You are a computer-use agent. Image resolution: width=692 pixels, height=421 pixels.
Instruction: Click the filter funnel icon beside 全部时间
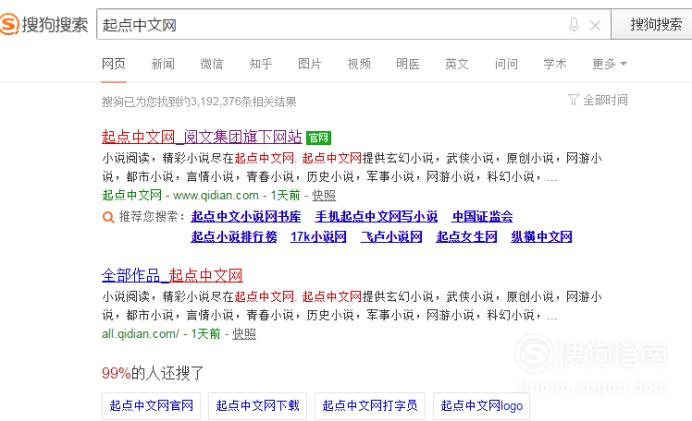click(573, 100)
